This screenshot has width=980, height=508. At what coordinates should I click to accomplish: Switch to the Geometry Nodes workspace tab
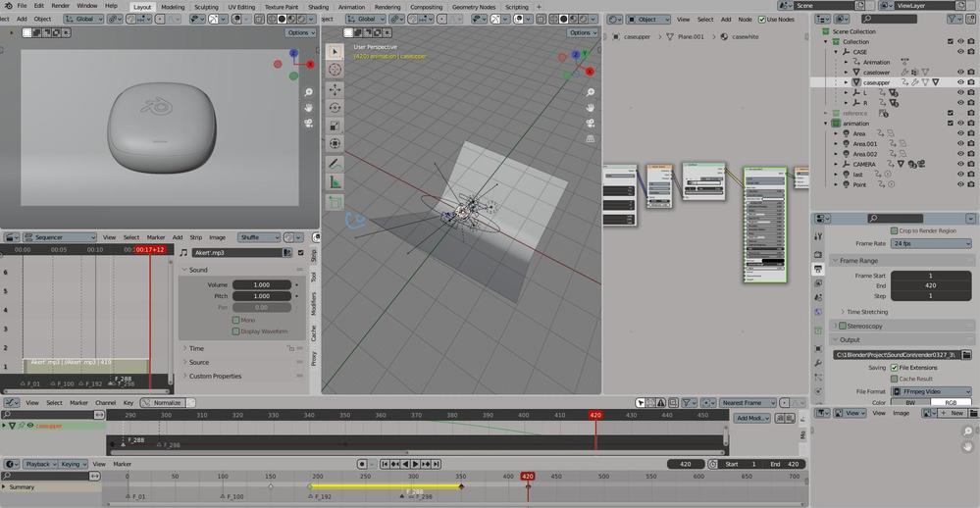pos(473,7)
